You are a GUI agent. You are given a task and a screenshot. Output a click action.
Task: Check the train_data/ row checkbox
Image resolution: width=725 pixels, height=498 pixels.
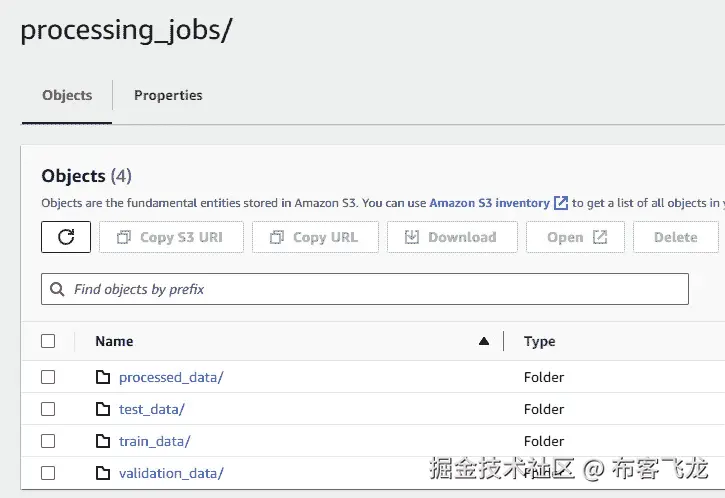pos(48,441)
